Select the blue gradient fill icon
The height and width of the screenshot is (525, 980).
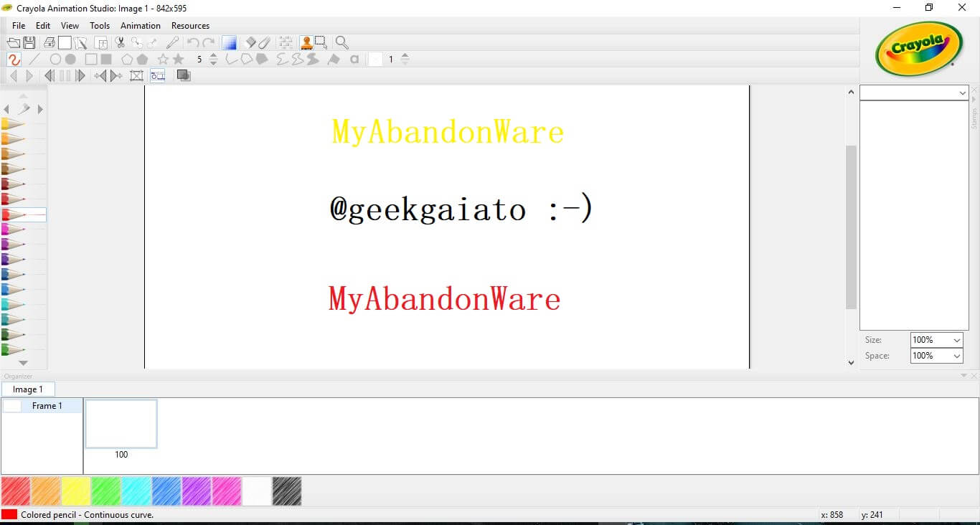[x=230, y=43]
